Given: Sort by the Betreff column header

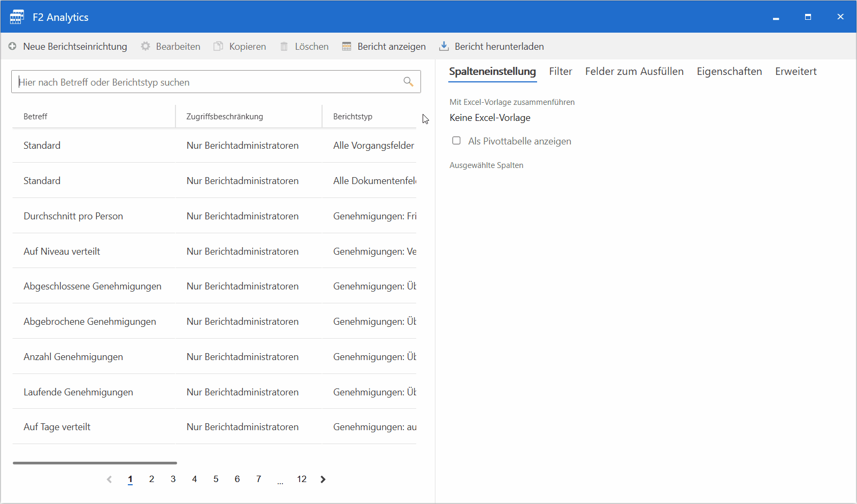Looking at the screenshot, I should pyautogui.click(x=35, y=117).
